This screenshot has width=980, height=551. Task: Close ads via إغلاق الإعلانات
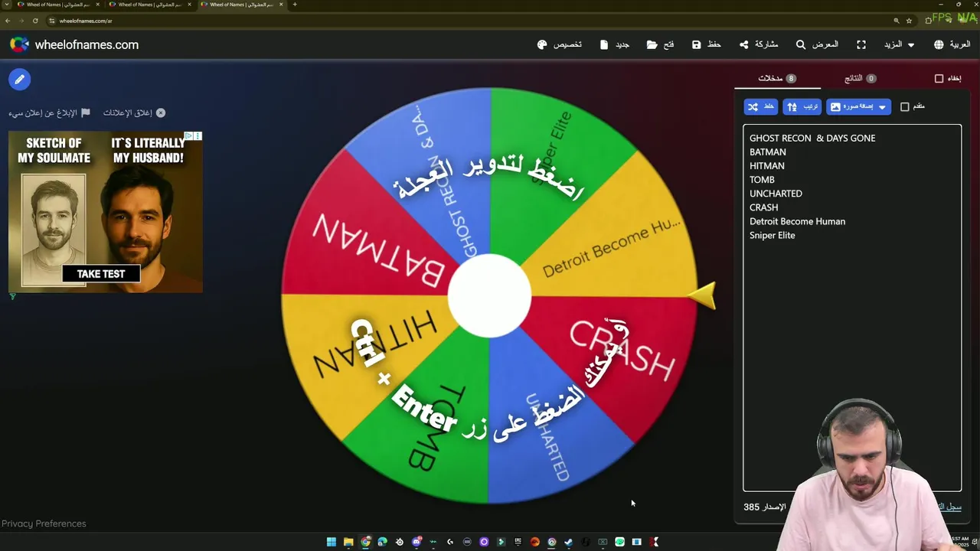(134, 112)
